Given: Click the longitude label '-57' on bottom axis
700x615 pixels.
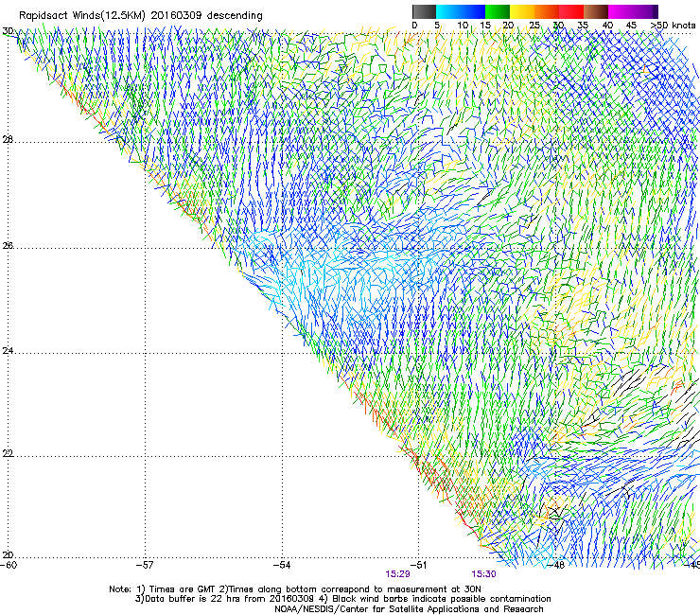Looking at the screenshot, I should pyautogui.click(x=146, y=565).
